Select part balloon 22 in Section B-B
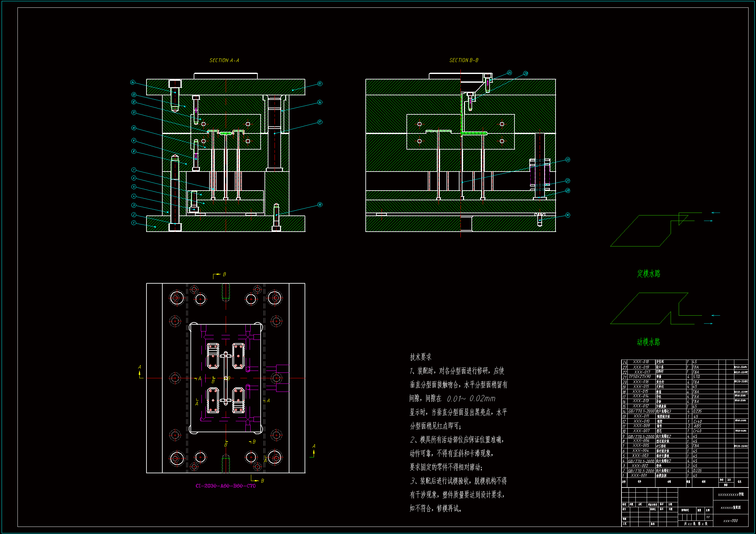This screenshot has width=756, height=534. [568, 160]
